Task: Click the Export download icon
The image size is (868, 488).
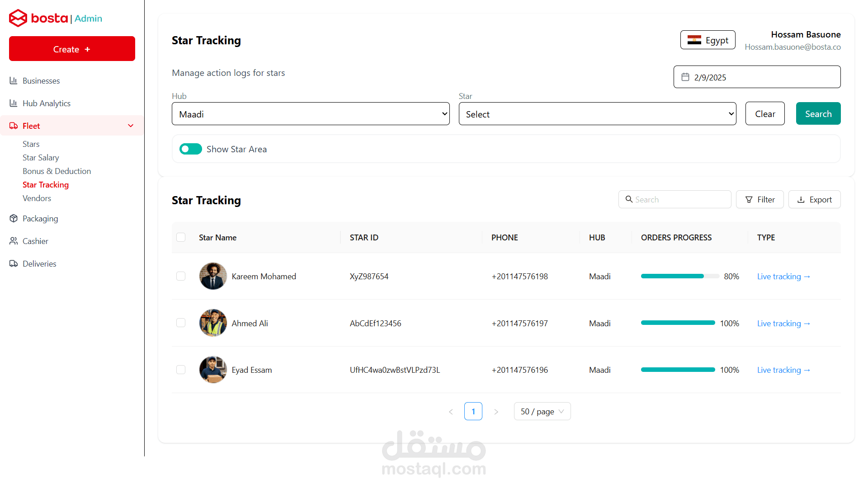Action: (x=801, y=199)
